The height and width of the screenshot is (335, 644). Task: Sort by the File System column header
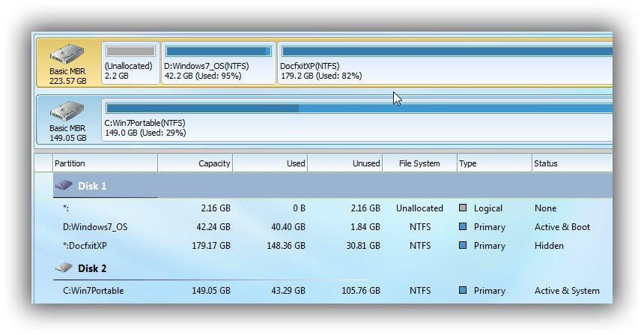pos(419,163)
